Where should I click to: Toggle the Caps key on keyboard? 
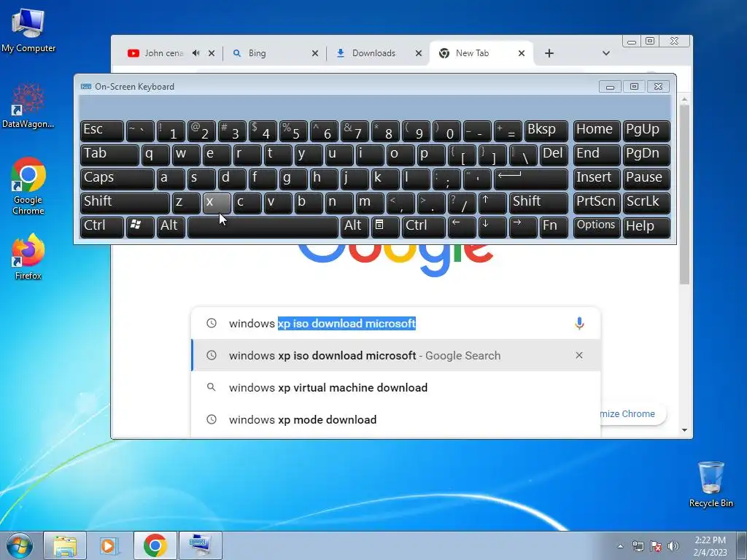coord(117,179)
